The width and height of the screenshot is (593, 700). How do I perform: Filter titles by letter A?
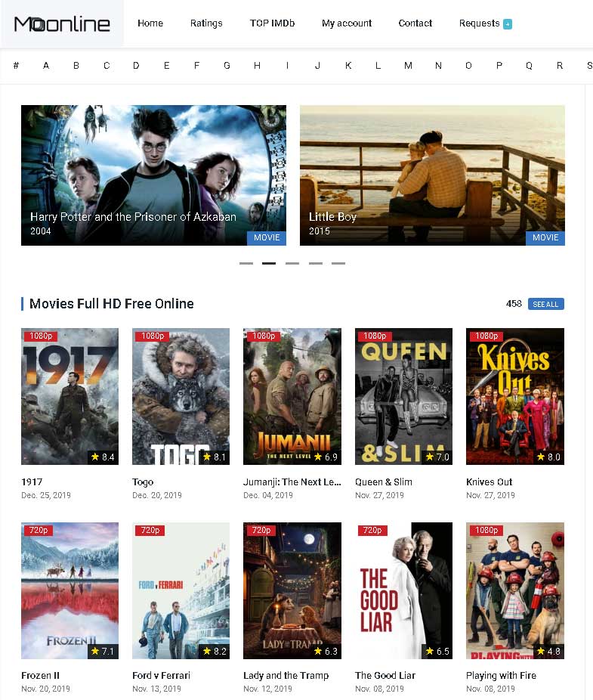[46, 66]
